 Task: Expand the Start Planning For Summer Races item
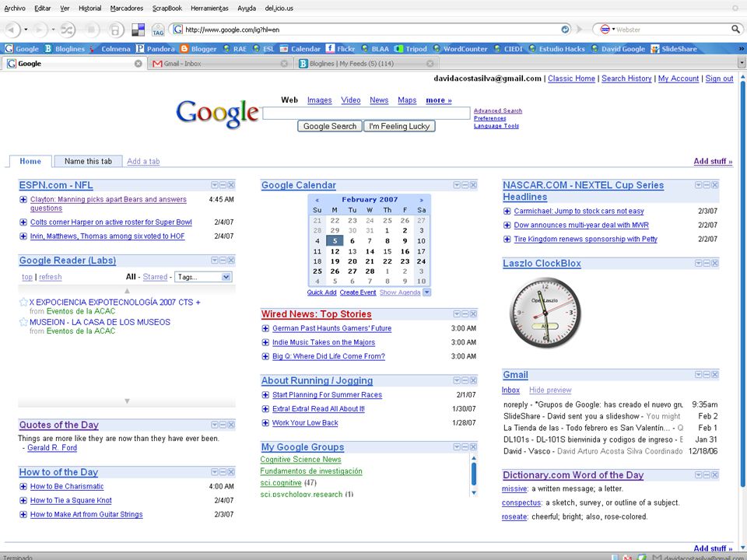click(265, 395)
